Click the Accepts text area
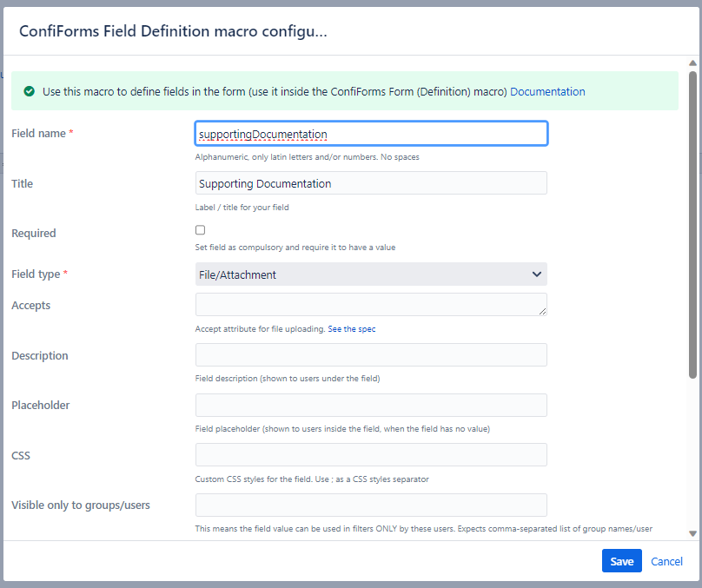The height and width of the screenshot is (588, 702). coord(371,305)
